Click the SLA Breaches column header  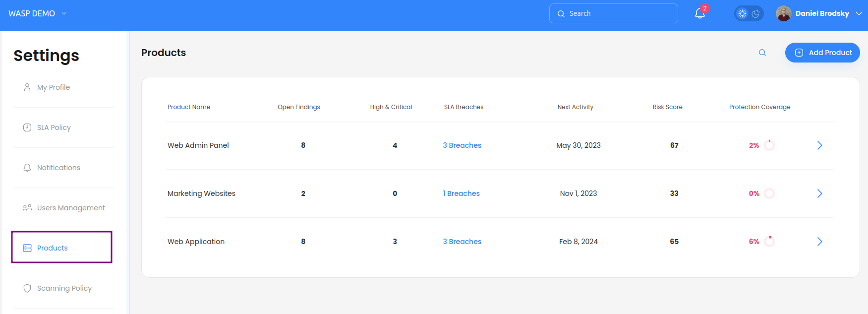coord(463,107)
